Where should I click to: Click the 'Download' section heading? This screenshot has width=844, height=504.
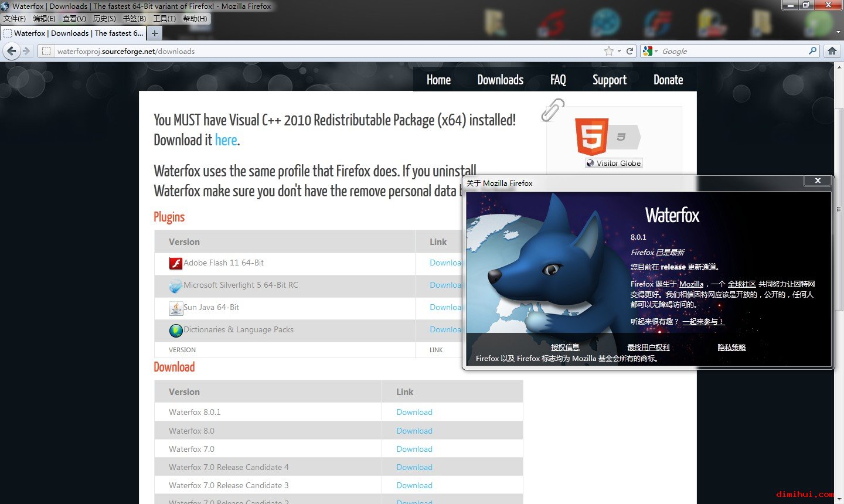pyautogui.click(x=174, y=367)
